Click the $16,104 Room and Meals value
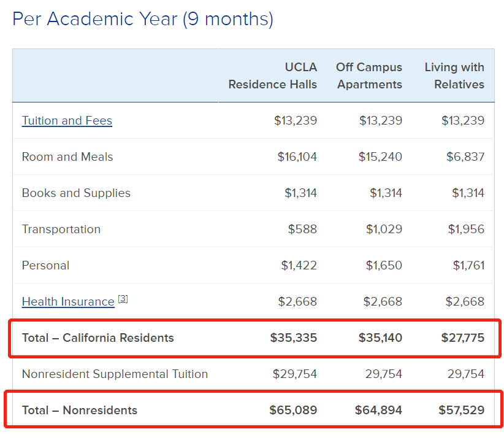The height and width of the screenshot is (440, 504). click(x=297, y=156)
